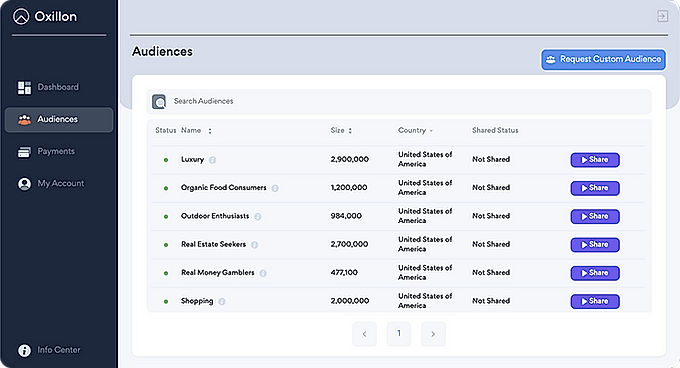Viewport: 680px width, 368px height.
Task: Click the Organic Food Consumers status dot
Action: [166, 189]
